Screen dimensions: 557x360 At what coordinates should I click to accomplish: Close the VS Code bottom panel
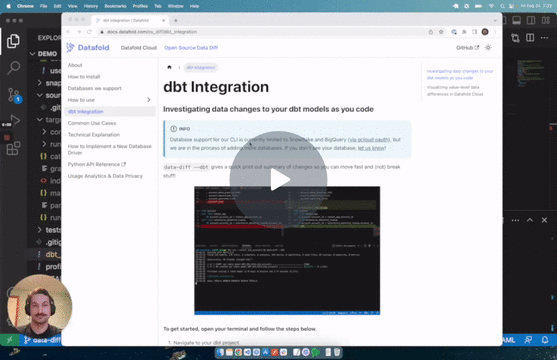point(544,220)
